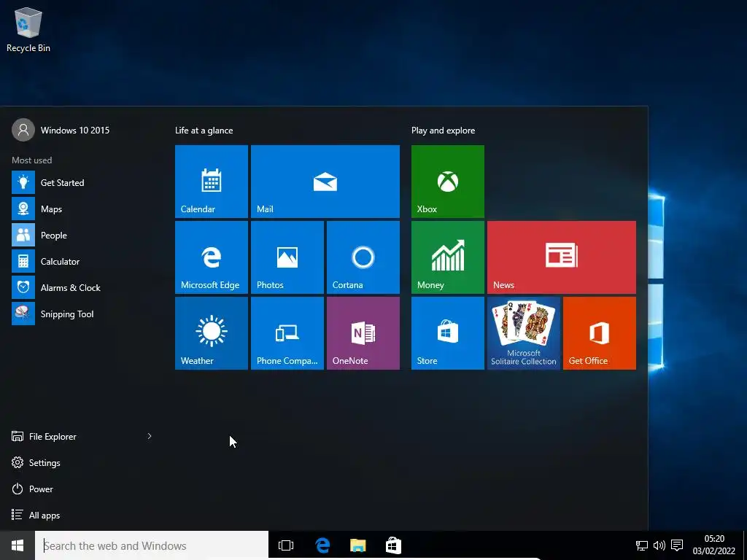Click the Windows Start button
Screen dimensions: 747x560
pyautogui.click(x=18, y=545)
